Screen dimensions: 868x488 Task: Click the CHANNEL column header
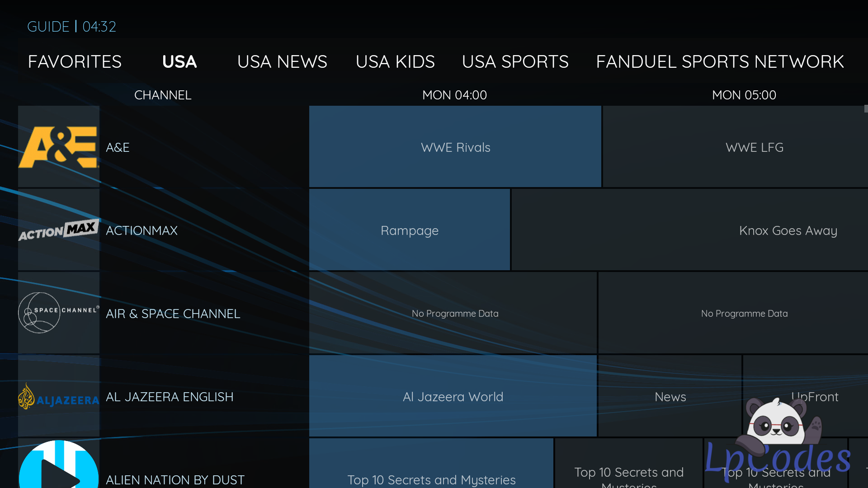(x=163, y=95)
